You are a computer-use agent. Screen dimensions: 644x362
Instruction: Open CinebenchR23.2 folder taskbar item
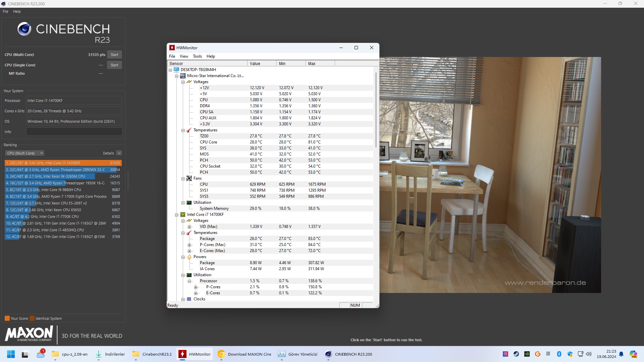tap(152, 354)
